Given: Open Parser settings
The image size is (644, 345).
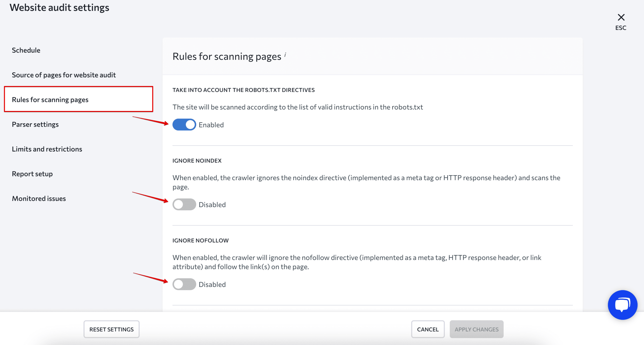Looking at the screenshot, I should (x=35, y=124).
